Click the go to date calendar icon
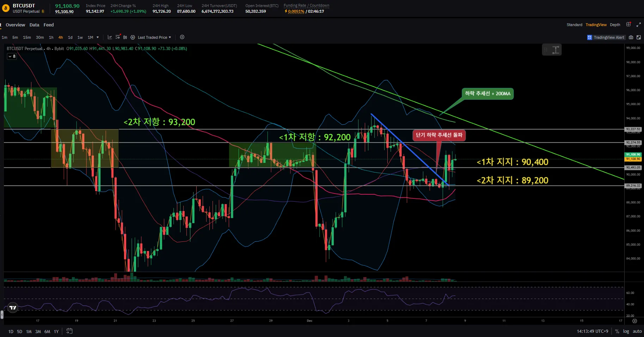The width and height of the screenshot is (644, 337). tap(69, 331)
